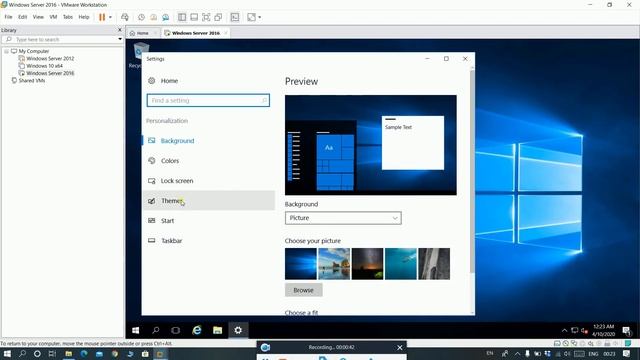Image resolution: width=640 pixels, height=360 pixels.
Task: Open the host Windows Start button
Action: click(7, 354)
